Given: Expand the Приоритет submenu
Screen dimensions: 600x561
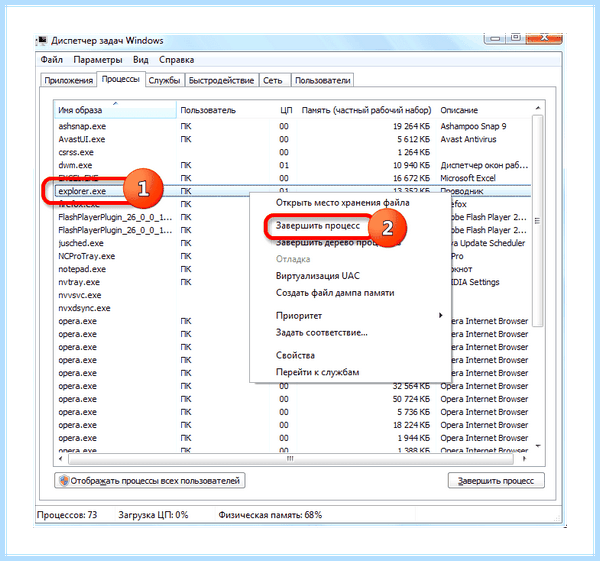Looking at the screenshot, I should [350, 316].
